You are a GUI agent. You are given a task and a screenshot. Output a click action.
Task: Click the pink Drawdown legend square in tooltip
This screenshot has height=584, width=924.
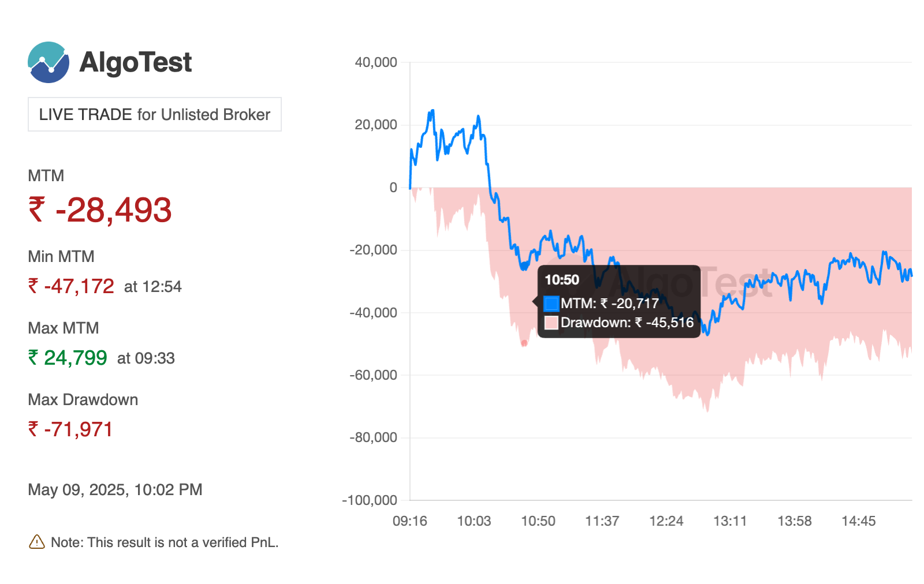[x=551, y=323]
